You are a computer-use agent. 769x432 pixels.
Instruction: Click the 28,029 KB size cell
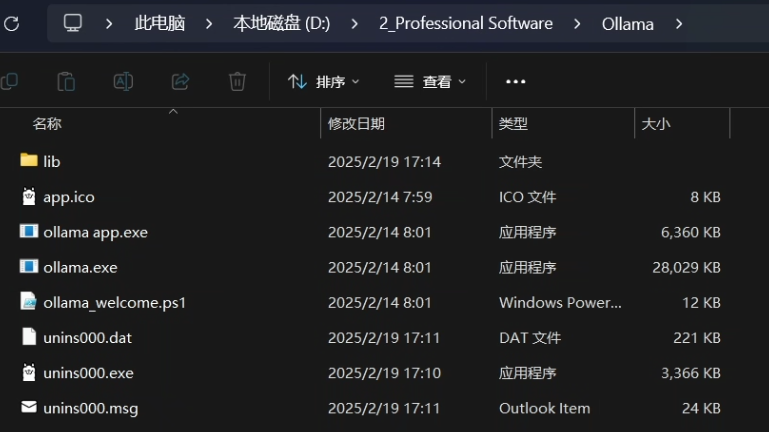(686, 268)
